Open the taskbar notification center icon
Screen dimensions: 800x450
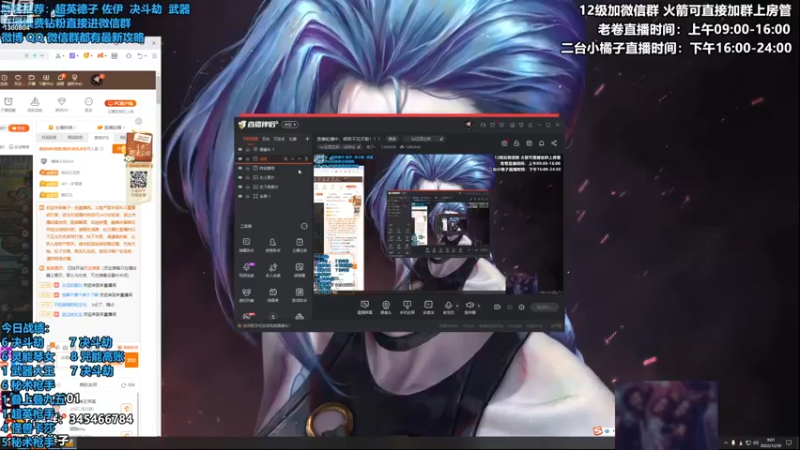coord(789,442)
